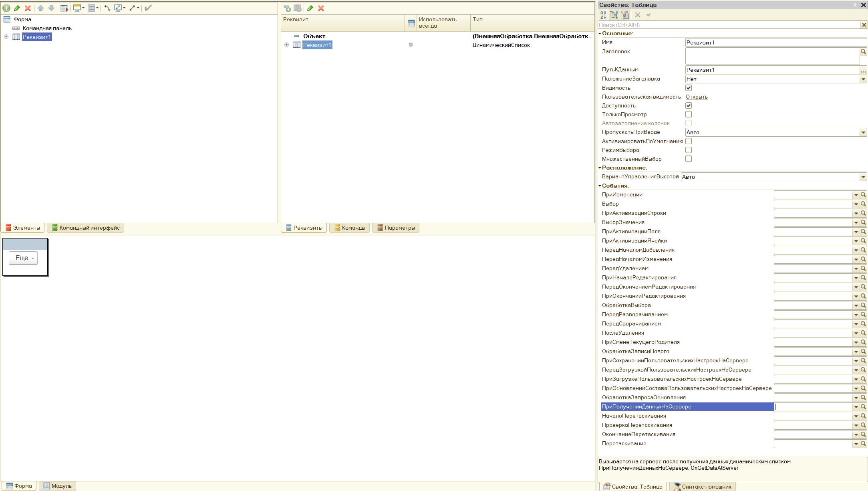Viewport: 868px width, 491px height.
Task: Expand Реквизит1 in the elements tree
Action: click(x=6, y=37)
